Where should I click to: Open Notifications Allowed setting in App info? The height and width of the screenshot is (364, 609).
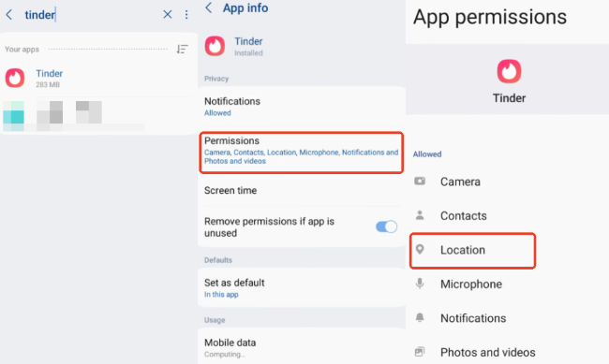[x=302, y=107]
